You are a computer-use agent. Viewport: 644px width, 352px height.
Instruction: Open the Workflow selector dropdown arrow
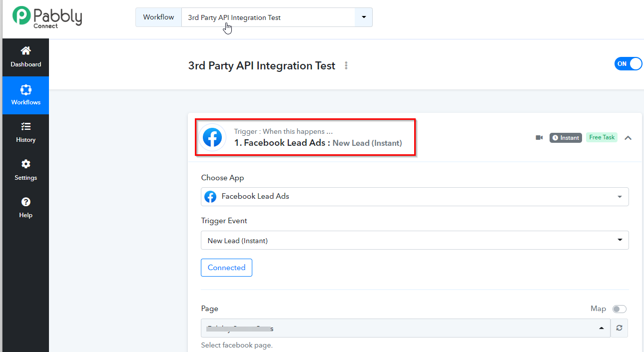(x=364, y=17)
